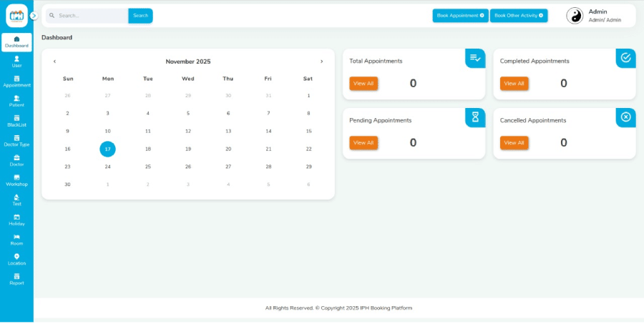Select November 30 in the calendar
644x324 pixels.
pyautogui.click(x=67, y=185)
